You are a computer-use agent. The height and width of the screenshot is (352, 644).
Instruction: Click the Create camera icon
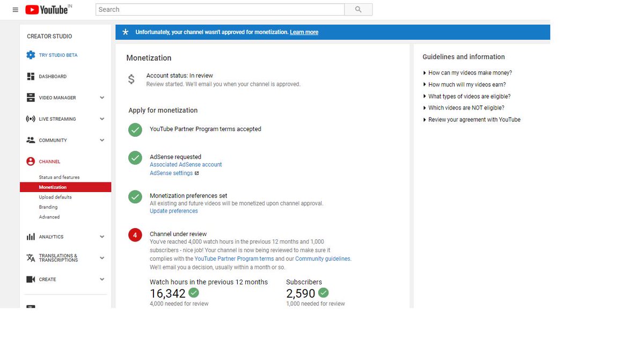[31, 280]
